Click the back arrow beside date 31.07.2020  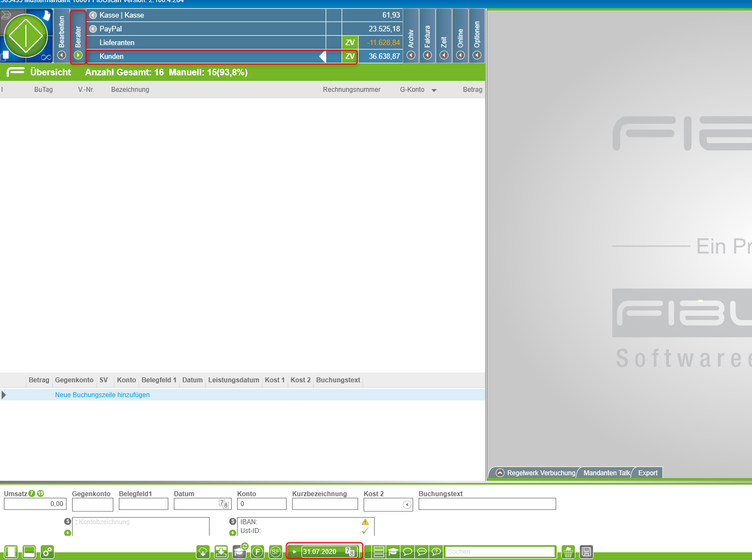294,552
